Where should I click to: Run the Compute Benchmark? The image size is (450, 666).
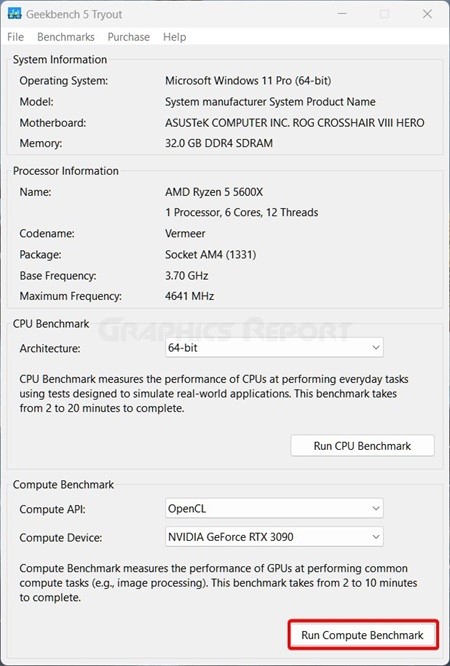(362, 635)
